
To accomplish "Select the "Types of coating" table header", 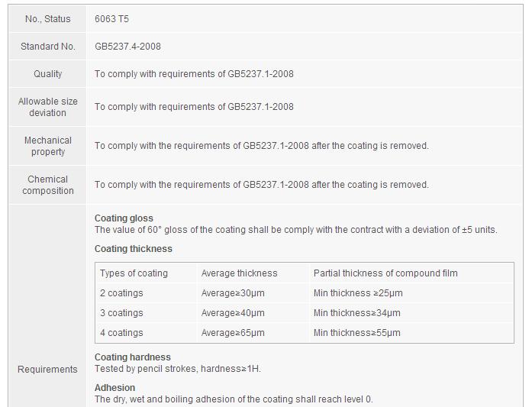I will point(134,273).
